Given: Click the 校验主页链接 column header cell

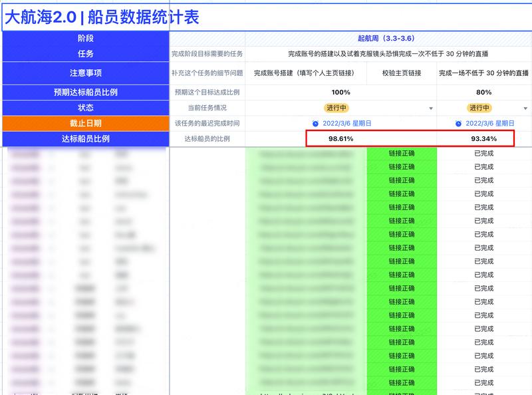Looking at the screenshot, I should [400, 72].
